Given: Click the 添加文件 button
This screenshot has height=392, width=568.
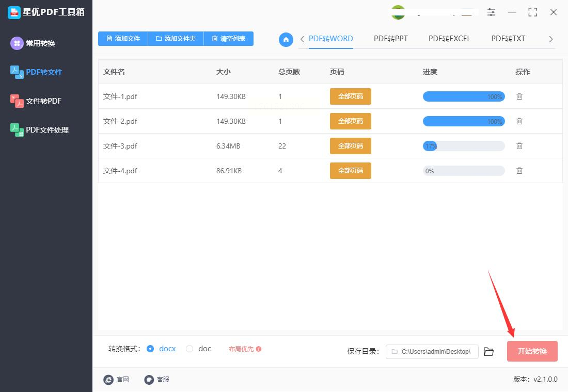Looking at the screenshot, I should 123,38.
